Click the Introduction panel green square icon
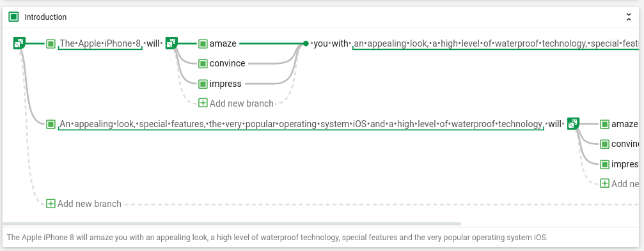 point(14,17)
